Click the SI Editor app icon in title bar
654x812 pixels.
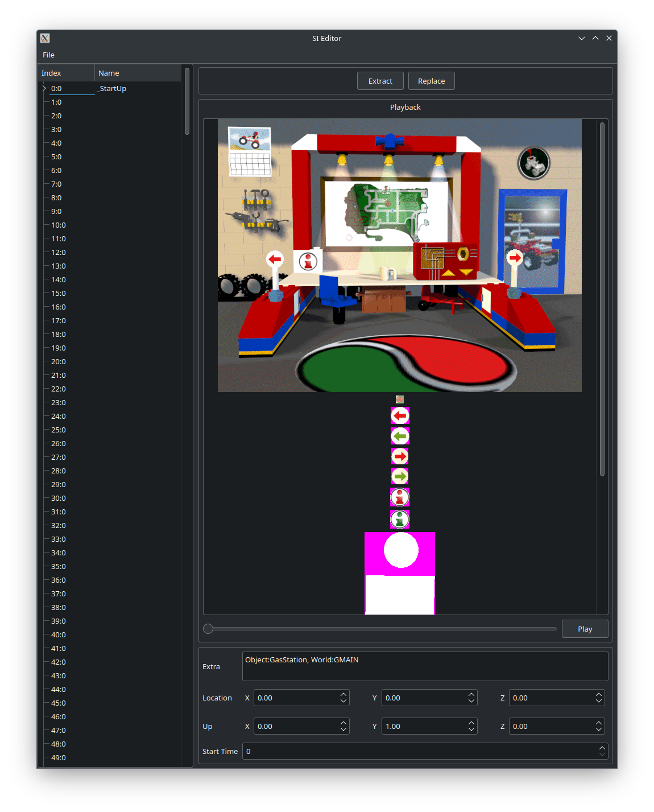(45, 38)
